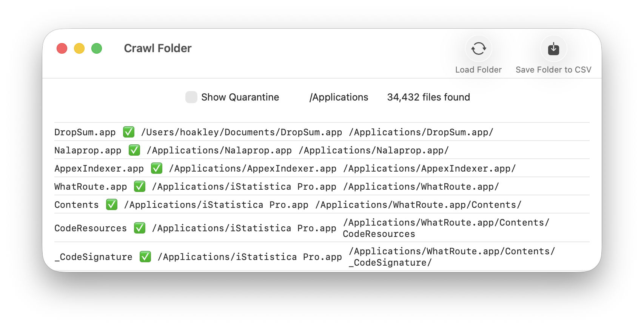Click green checkmark in WhatRoute.app row

pyautogui.click(x=140, y=187)
